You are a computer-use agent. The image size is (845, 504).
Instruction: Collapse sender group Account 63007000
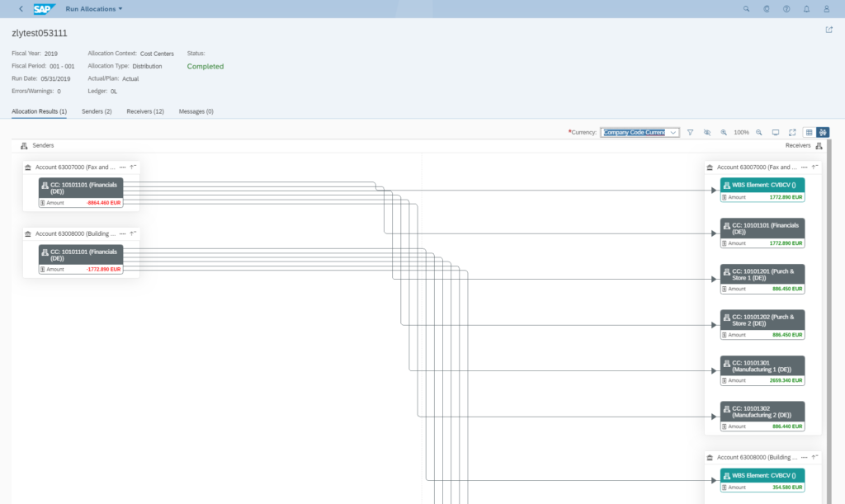click(x=133, y=167)
